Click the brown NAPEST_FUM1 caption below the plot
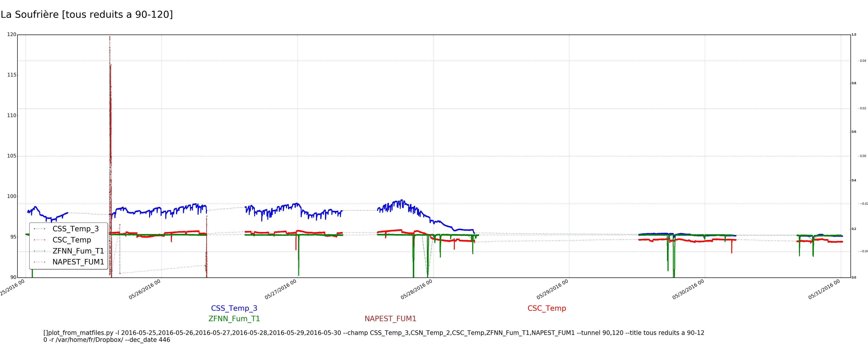868x347 pixels. pyautogui.click(x=391, y=319)
